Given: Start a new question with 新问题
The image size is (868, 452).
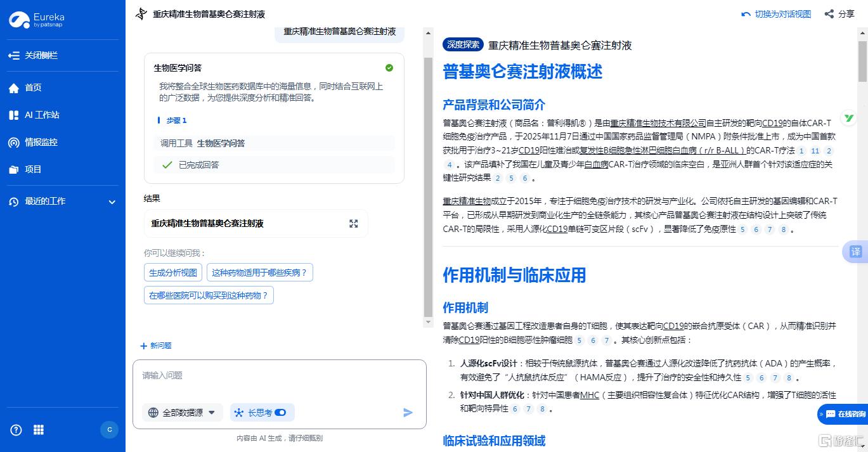Looking at the screenshot, I should (154, 345).
